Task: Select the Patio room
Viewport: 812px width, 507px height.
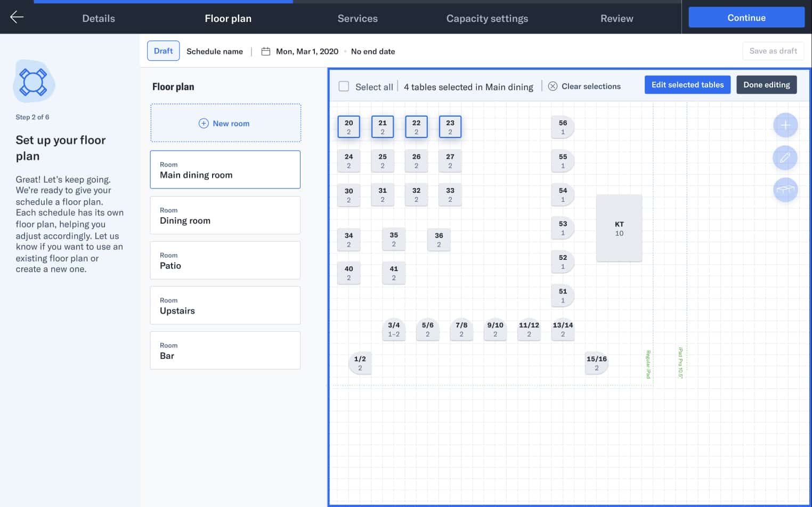Action: pos(225,260)
